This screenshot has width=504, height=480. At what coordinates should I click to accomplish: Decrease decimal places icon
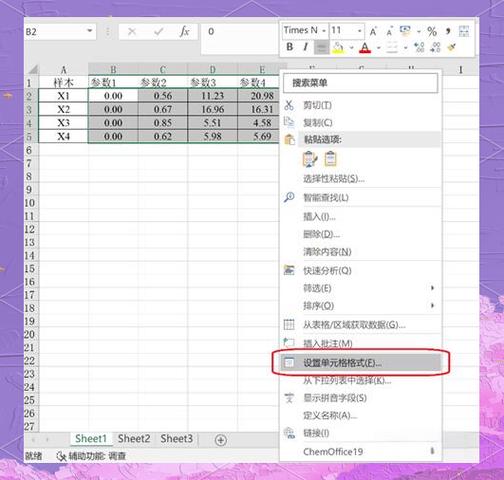pyautogui.click(x=435, y=47)
